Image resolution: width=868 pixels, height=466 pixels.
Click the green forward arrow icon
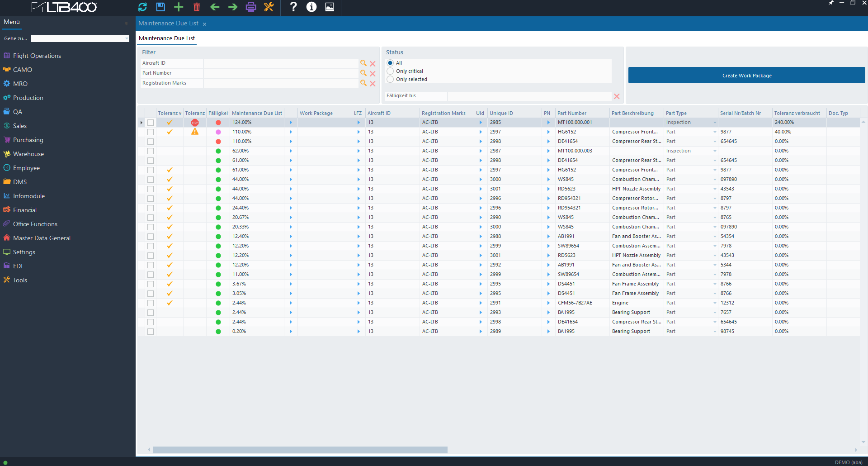(233, 7)
